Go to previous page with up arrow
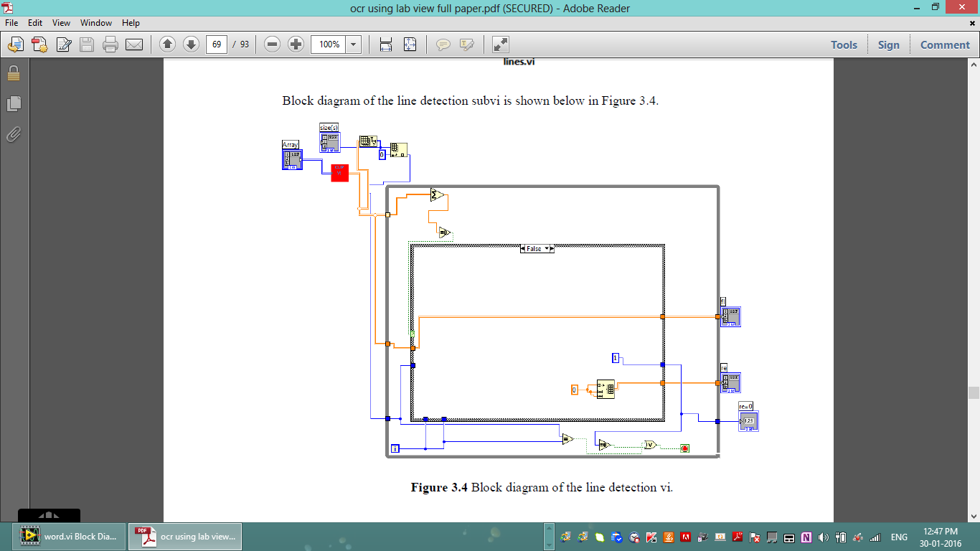 coord(167,44)
